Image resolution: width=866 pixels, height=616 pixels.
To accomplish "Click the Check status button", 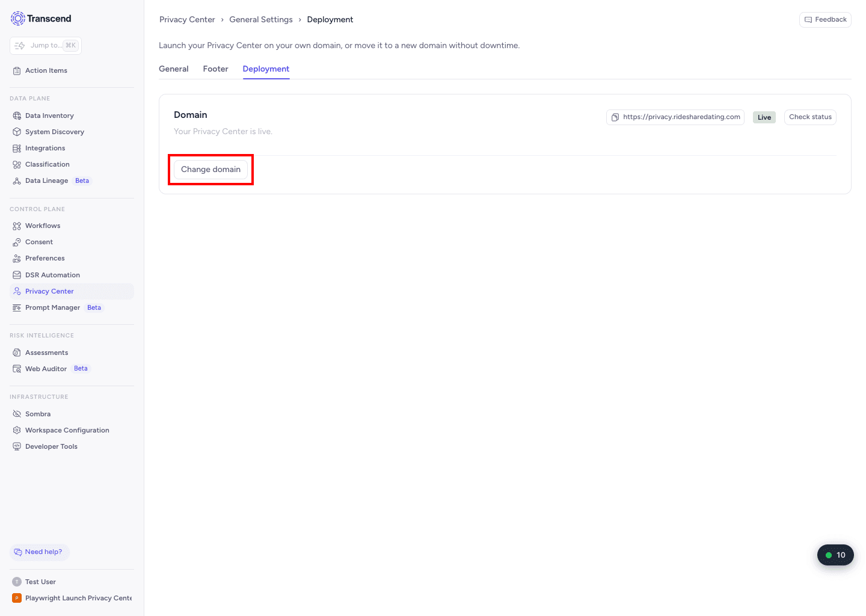I will coord(810,117).
